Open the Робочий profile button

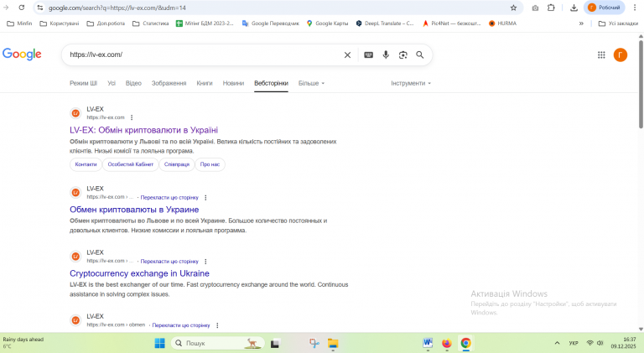click(604, 8)
